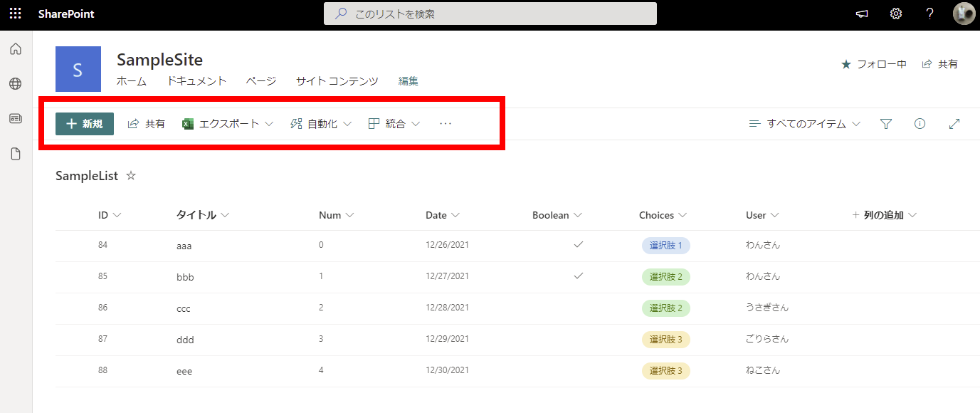
Task: Go to the ドキュメント navigation tab
Action: 196,81
